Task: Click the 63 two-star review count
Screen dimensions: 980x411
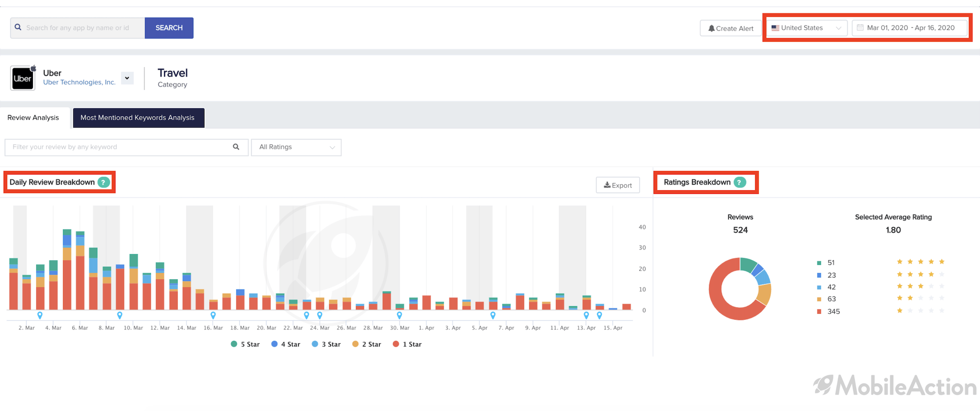Action: (832, 299)
